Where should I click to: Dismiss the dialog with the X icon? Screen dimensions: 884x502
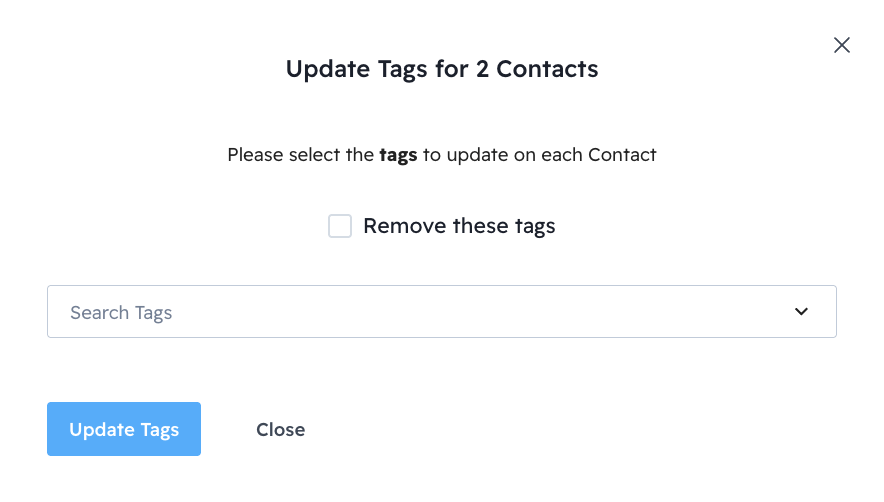pos(842,45)
